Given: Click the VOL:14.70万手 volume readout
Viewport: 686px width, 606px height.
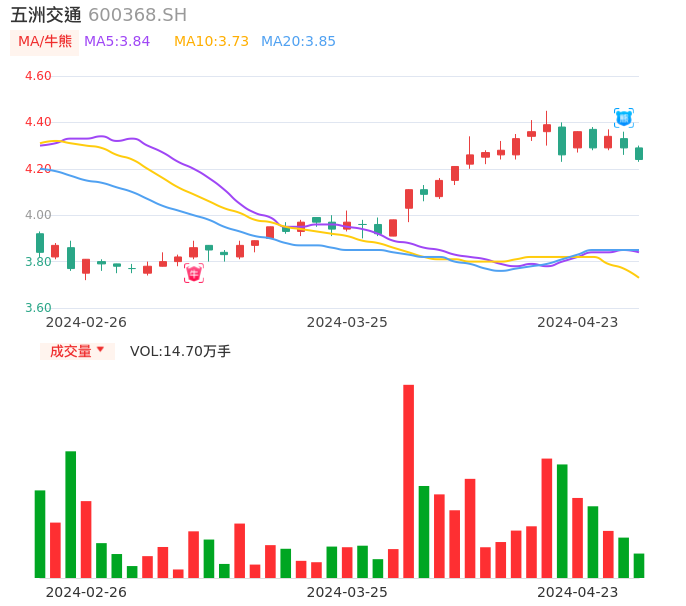Looking at the screenshot, I should (180, 351).
